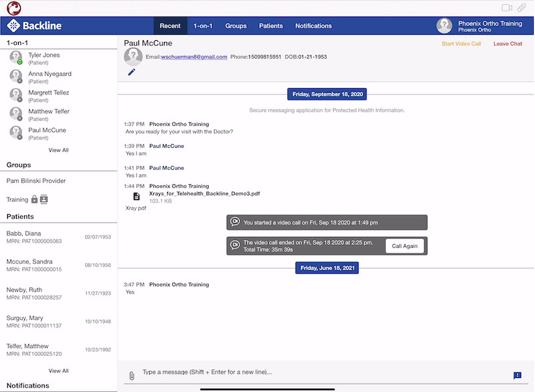Screen dimensions: 535x392
Task: Click Tyler Jones avatar with online status
Action: 15,58
